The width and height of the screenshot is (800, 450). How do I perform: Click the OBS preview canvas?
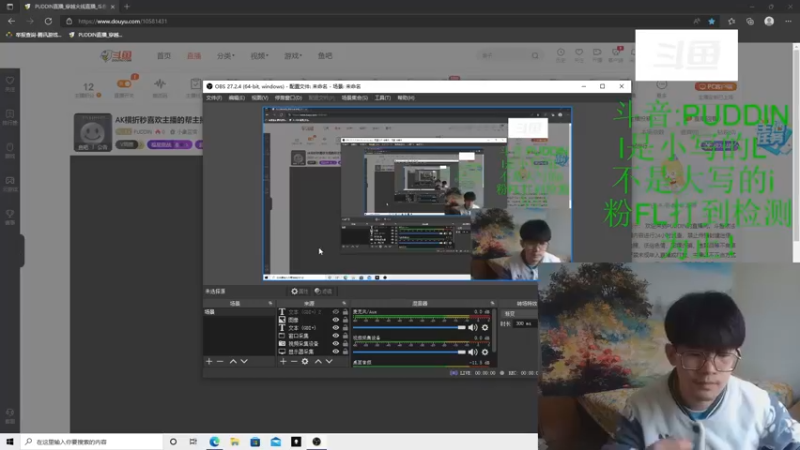417,194
